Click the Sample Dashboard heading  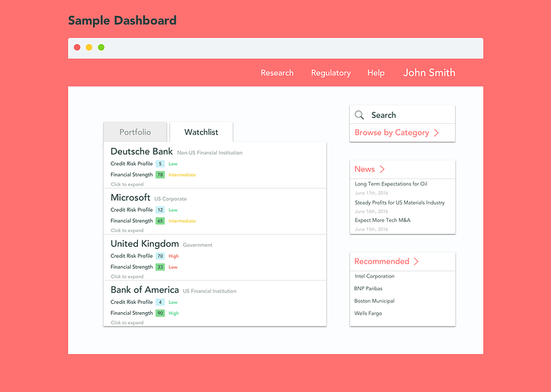[x=123, y=21]
